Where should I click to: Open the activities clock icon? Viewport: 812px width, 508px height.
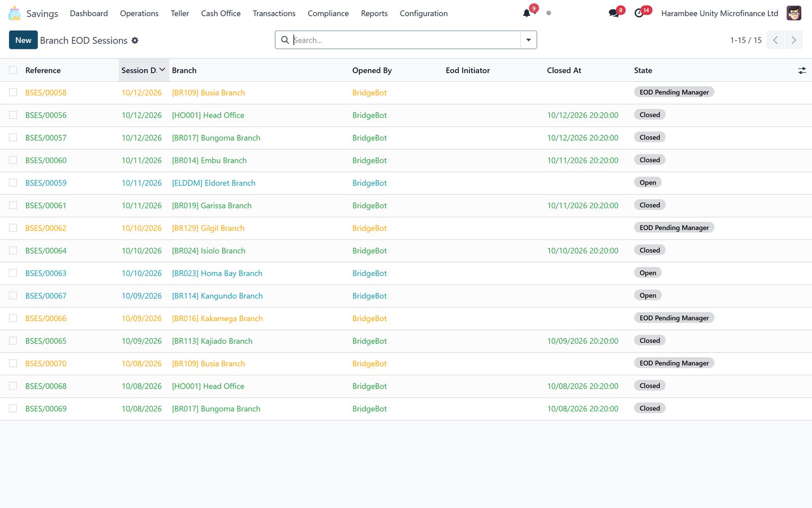coord(639,13)
